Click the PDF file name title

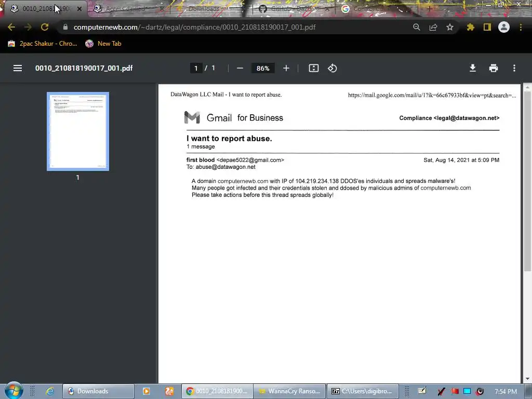[84, 68]
